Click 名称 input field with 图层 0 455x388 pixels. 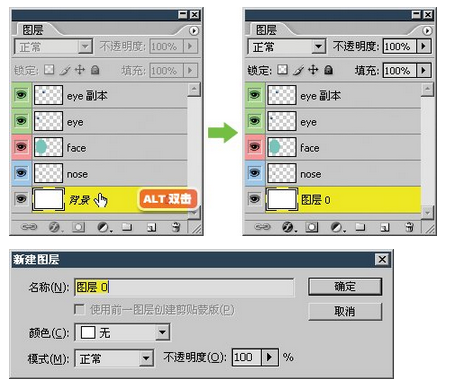point(184,287)
